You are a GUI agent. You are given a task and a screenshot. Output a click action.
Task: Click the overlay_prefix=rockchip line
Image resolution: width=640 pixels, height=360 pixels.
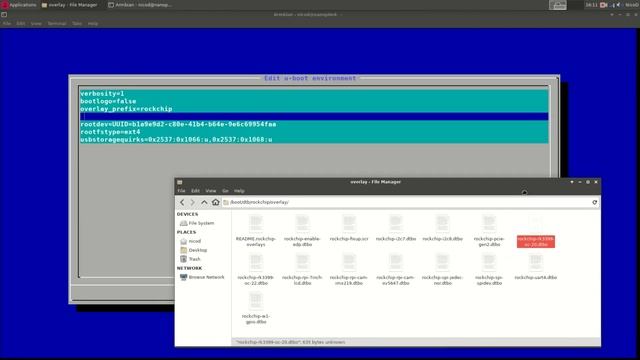pyautogui.click(x=314, y=109)
